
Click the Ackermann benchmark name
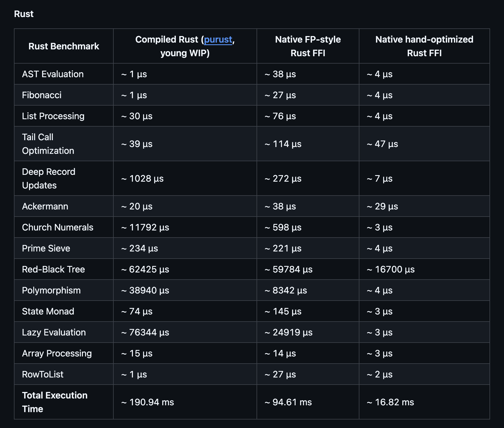tap(45, 206)
